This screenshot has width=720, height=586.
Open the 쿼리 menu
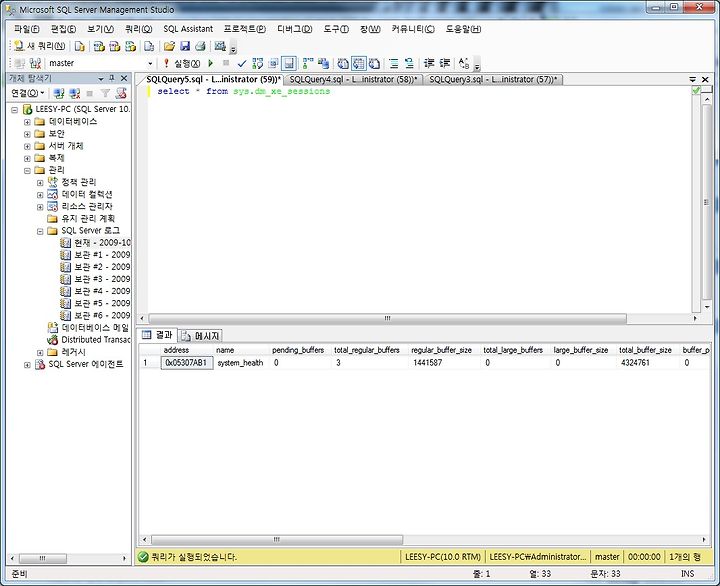point(138,28)
